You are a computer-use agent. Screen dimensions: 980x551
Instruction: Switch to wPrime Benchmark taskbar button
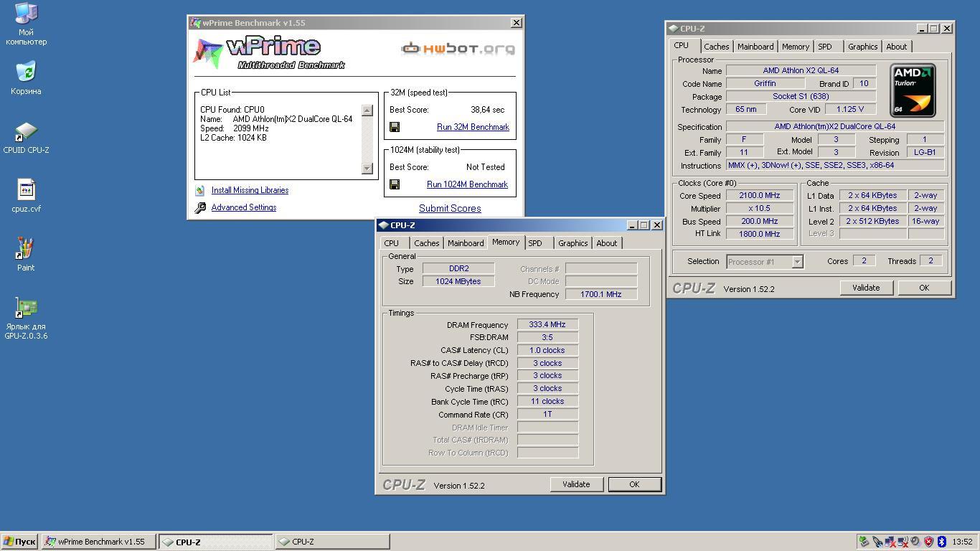(x=98, y=542)
